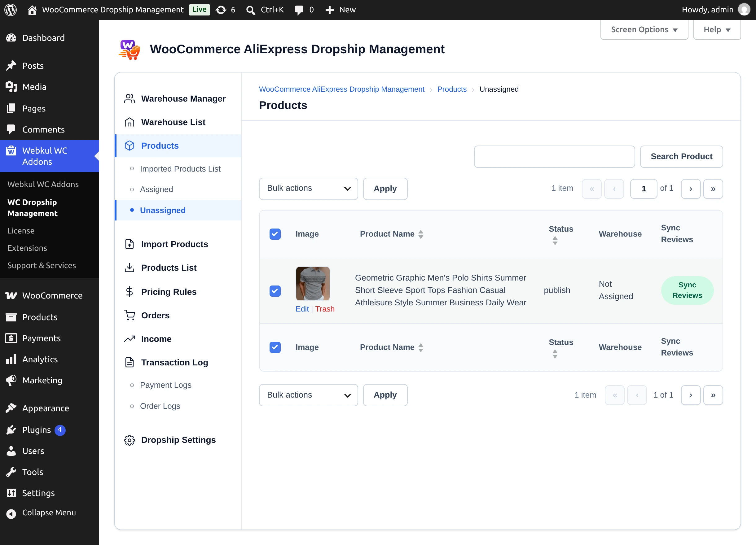This screenshot has width=756, height=545.
Task: Click the product search input field
Action: (x=554, y=157)
